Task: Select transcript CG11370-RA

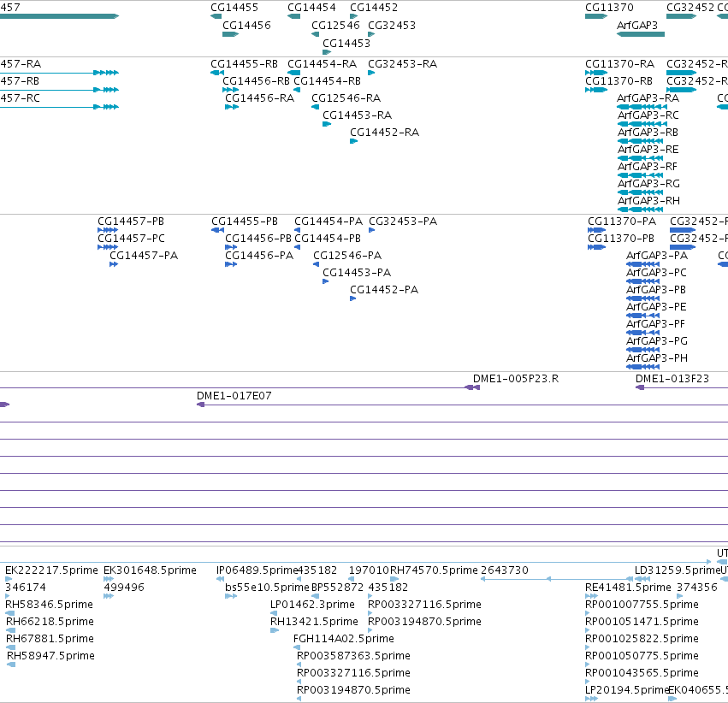Action: [x=620, y=63]
